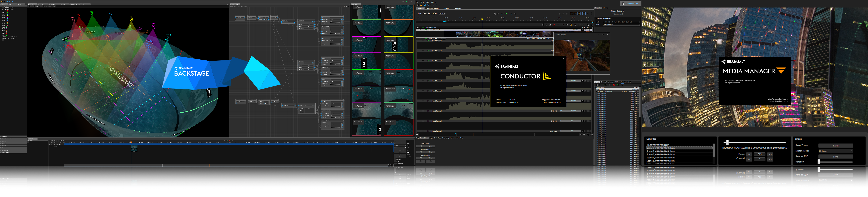Click the DMX #8 value slider bar
The height and width of the screenshot is (197, 868).
570,111
